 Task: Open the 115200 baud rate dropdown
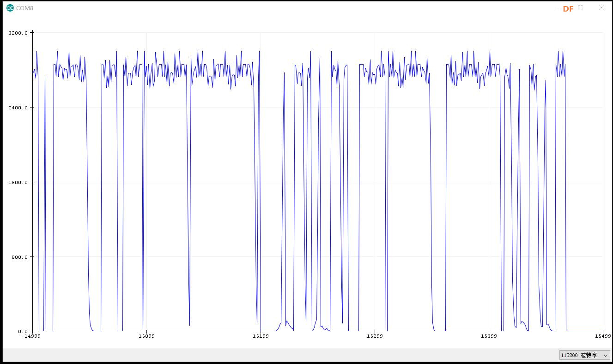click(584, 355)
